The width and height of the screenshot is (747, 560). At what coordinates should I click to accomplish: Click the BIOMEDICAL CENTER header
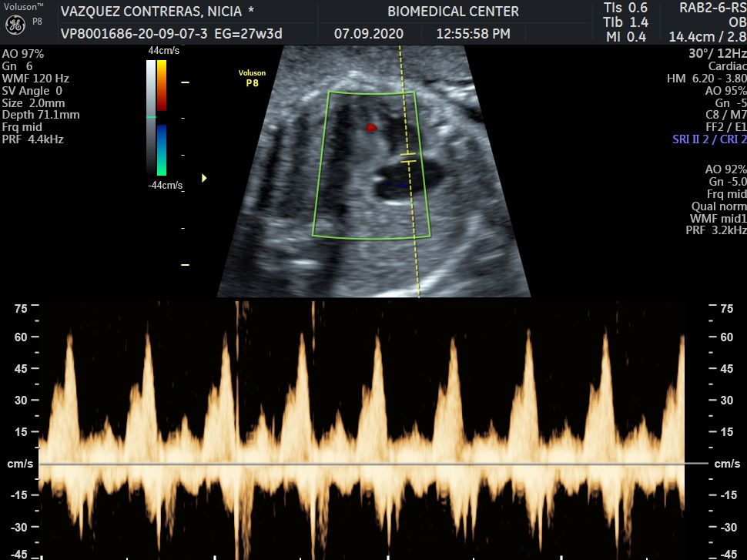(453, 12)
